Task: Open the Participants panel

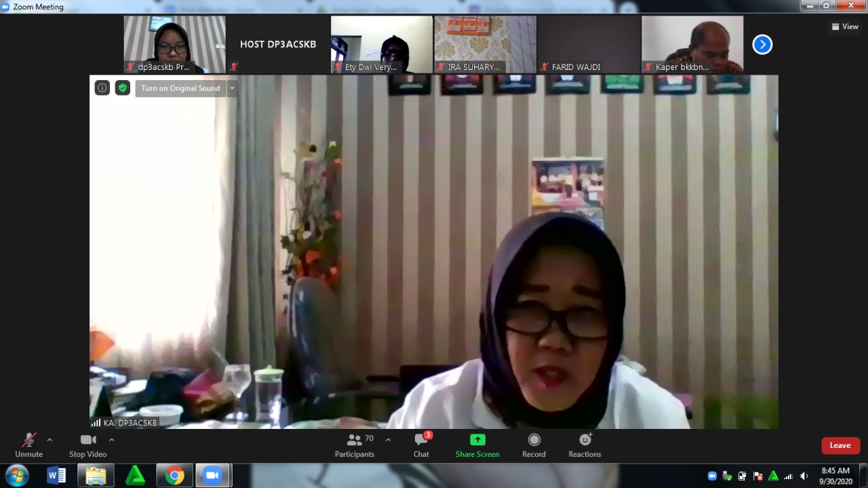Action: point(355,445)
